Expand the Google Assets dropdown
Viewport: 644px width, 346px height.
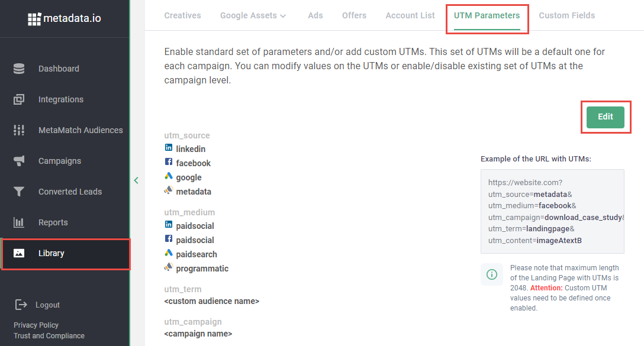(x=253, y=15)
